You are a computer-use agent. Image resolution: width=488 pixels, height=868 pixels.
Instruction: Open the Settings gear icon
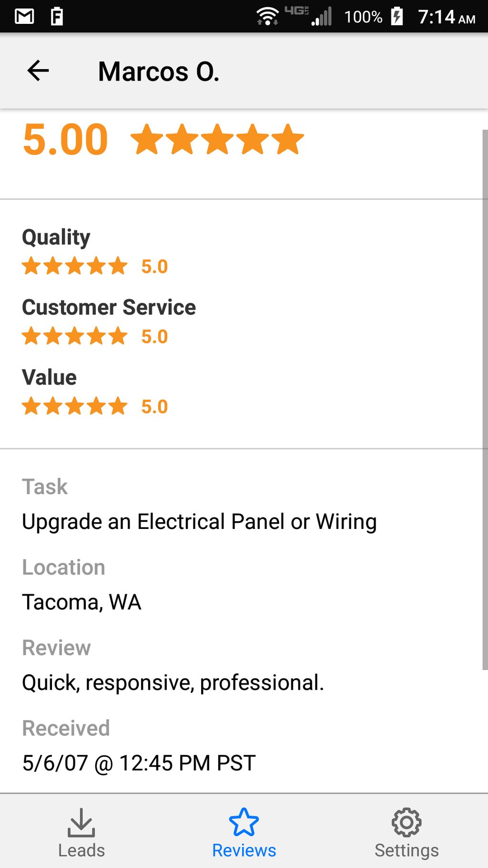(x=406, y=822)
